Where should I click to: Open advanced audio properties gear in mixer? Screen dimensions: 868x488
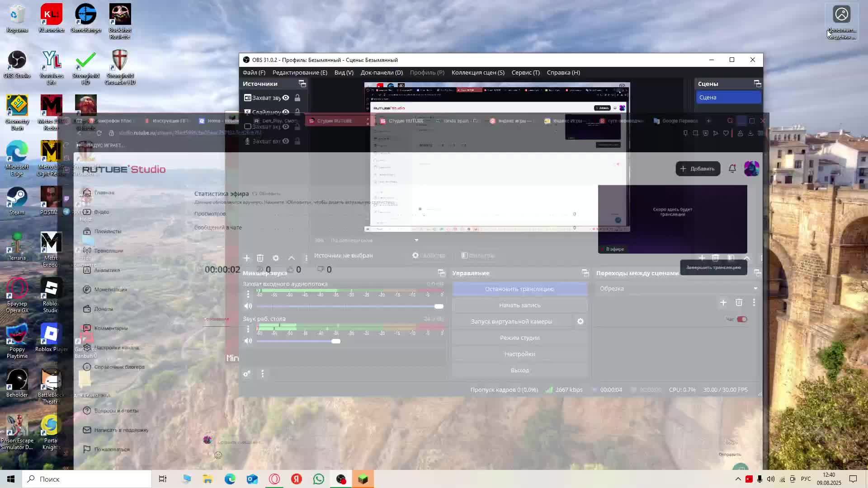246,374
